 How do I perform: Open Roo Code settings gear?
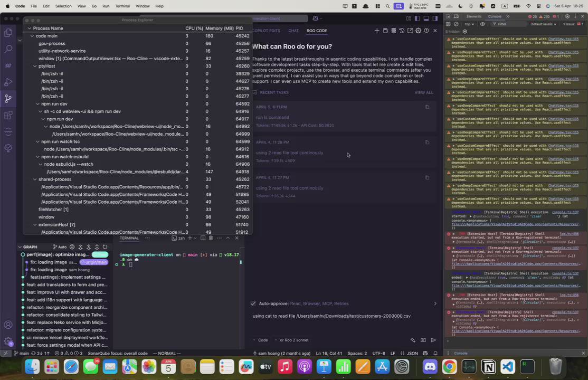418,31
